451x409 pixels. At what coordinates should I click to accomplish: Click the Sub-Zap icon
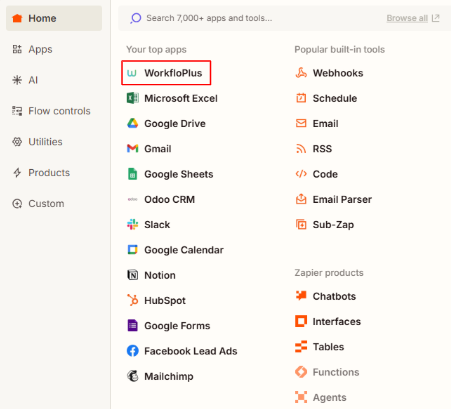pyautogui.click(x=301, y=224)
